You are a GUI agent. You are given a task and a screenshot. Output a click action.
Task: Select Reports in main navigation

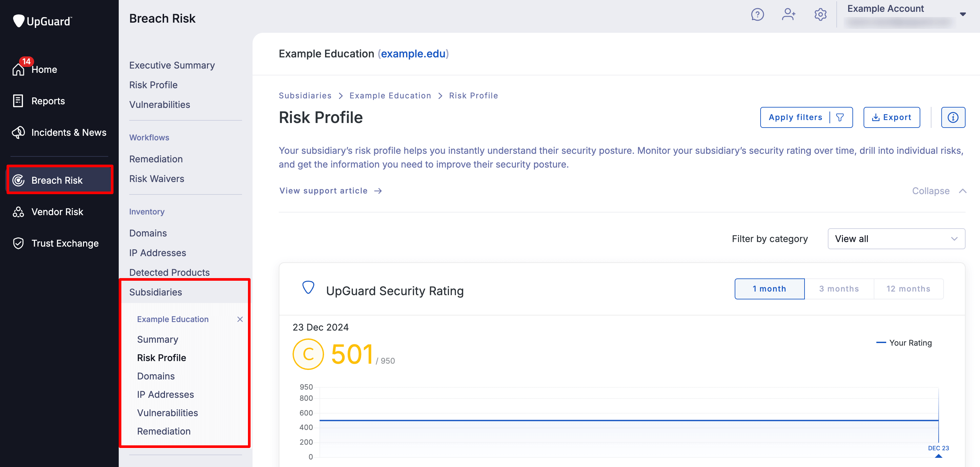tap(48, 101)
